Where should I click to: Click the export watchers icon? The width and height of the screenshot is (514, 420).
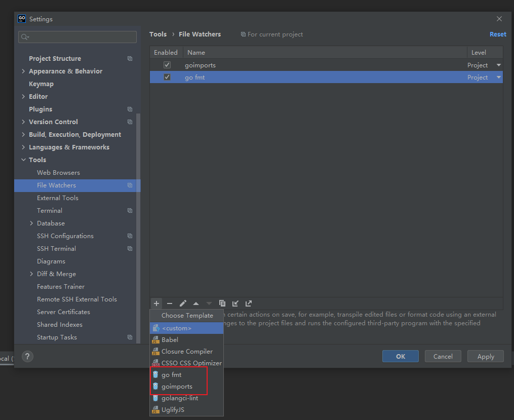point(249,303)
